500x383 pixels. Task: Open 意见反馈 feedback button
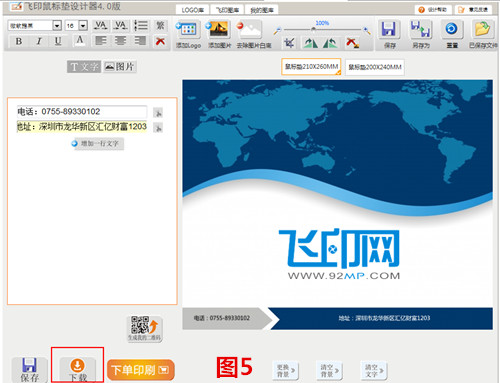point(473,10)
